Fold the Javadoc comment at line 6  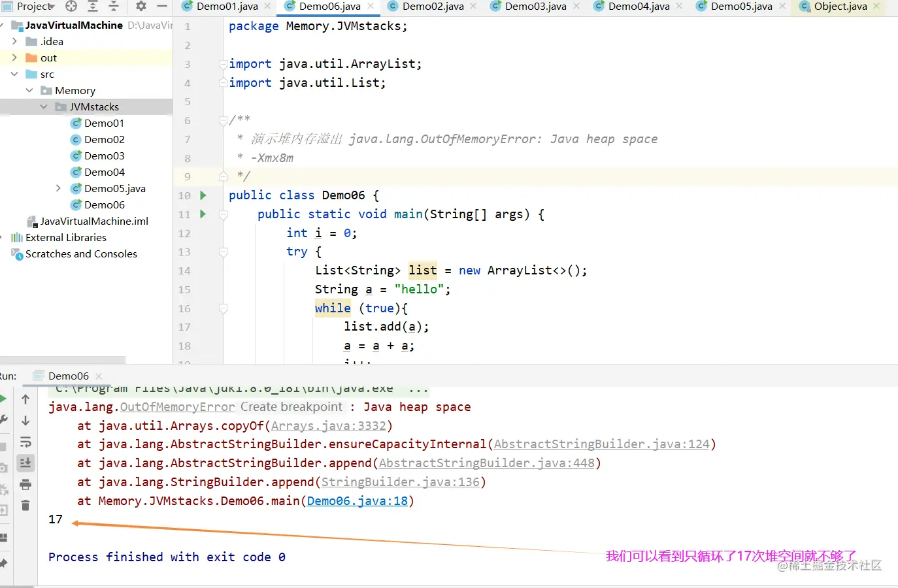click(x=223, y=121)
